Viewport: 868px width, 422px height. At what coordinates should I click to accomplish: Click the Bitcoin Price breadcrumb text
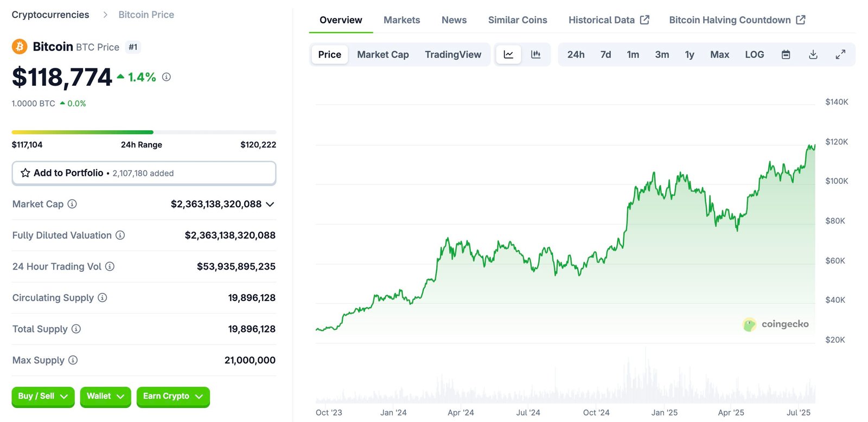[x=146, y=15]
